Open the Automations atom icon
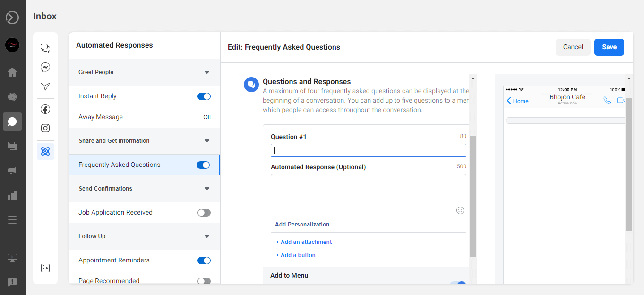The image size is (644, 295). click(x=45, y=151)
